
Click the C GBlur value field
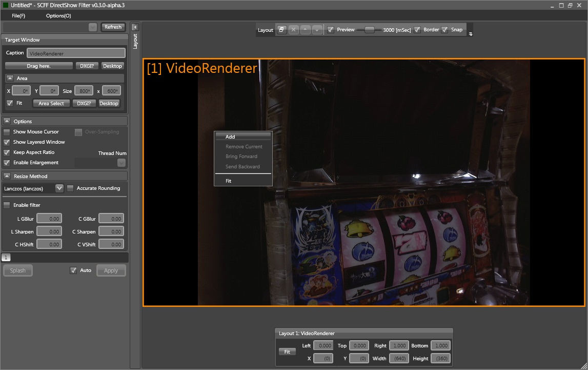click(x=111, y=219)
